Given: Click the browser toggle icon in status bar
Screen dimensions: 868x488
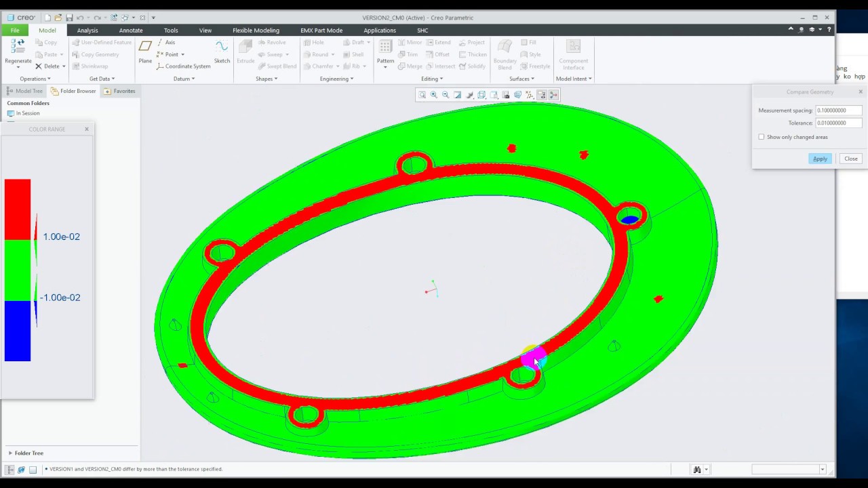Looking at the screenshot, I should (22, 470).
